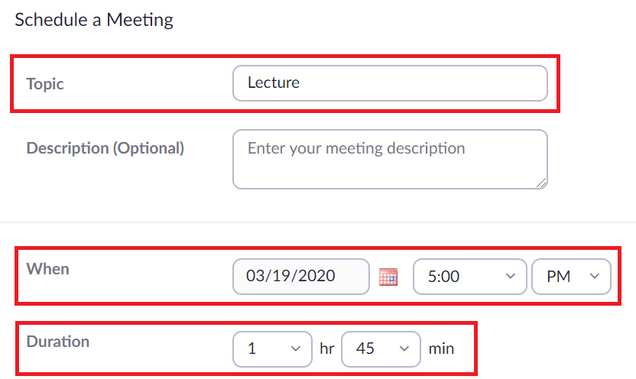Open the calendar date picker icon
636x379 pixels.
point(388,277)
